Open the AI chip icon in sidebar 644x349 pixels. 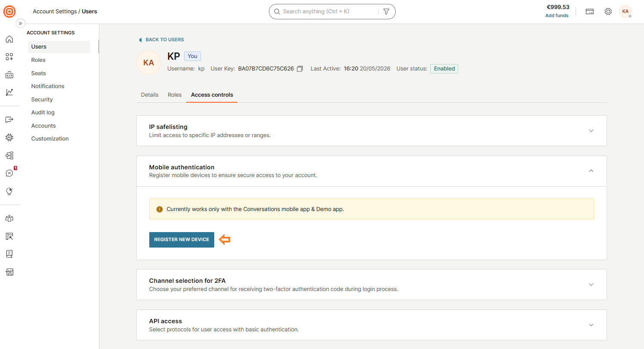(x=9, y=138)
